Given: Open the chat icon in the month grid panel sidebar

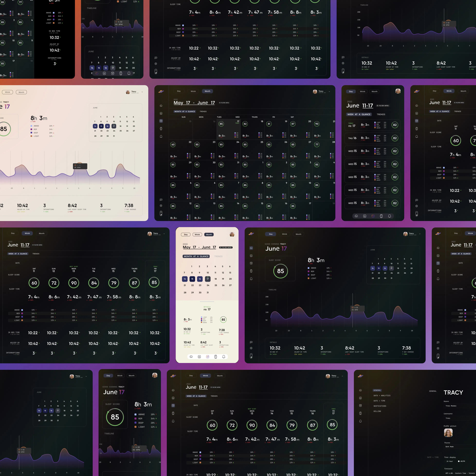Looking at the screenshot, I should 161,200.
